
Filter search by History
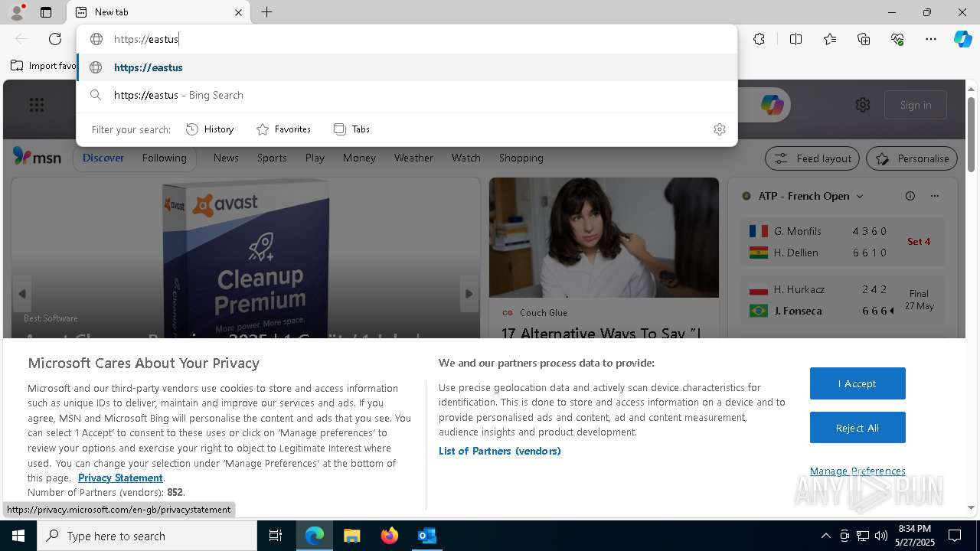(210, 129)
